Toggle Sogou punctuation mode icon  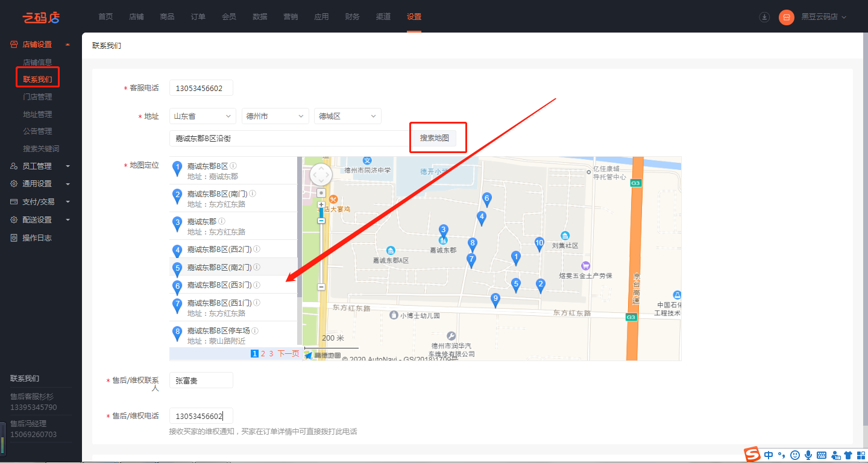[x=782, y=455]
